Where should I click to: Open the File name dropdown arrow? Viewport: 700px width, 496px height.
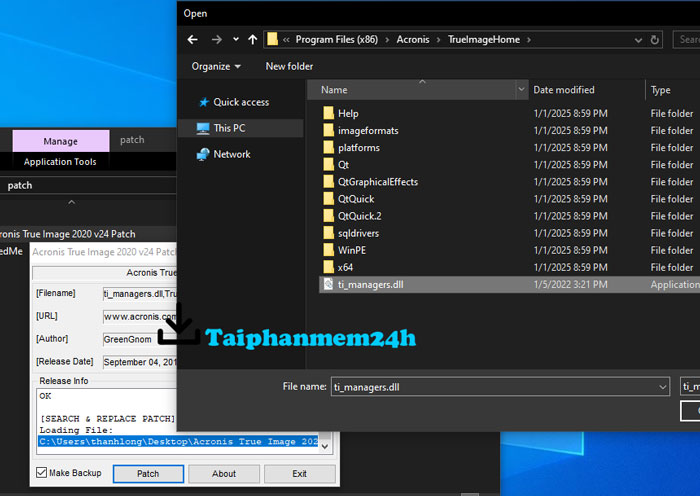pyautogui.click(x=663, y=387)
